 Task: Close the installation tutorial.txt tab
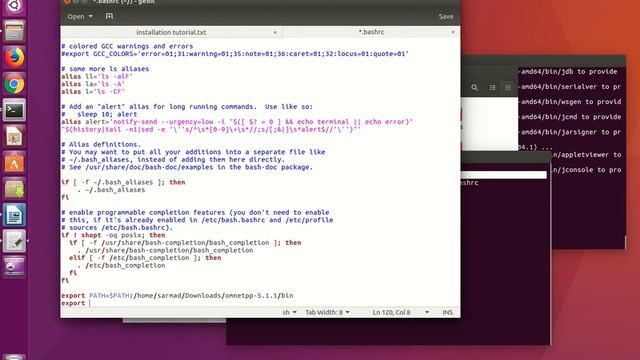(x=275, y=32)
